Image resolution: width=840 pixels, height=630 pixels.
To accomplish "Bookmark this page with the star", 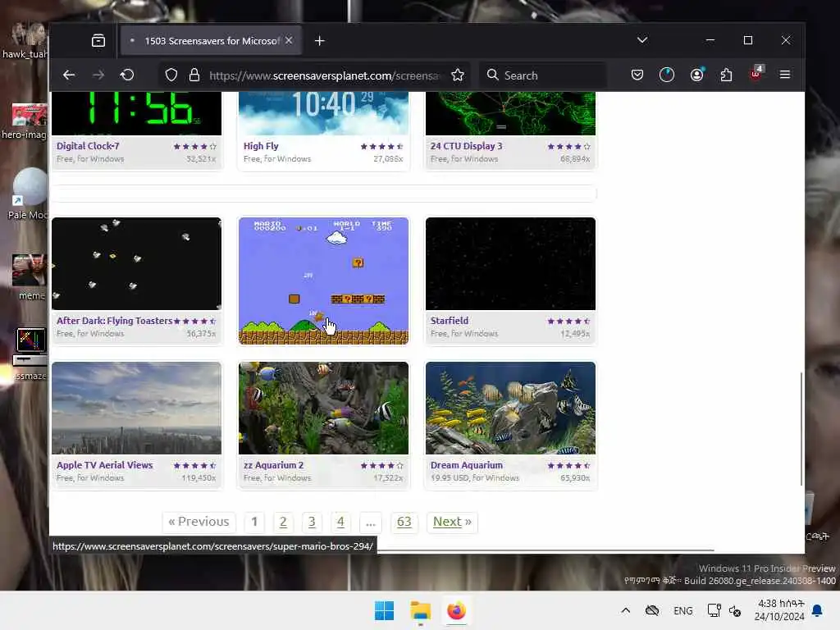I will (458, 75).
